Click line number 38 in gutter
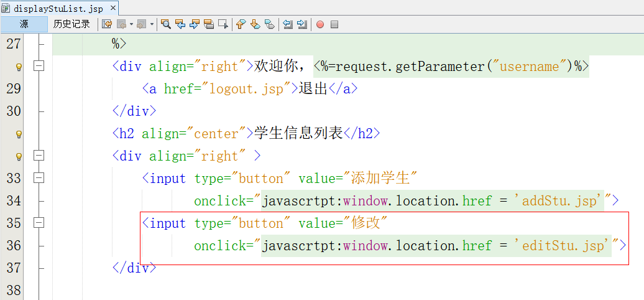This screenshot has width=644, height=300. [x=14, y=290]
